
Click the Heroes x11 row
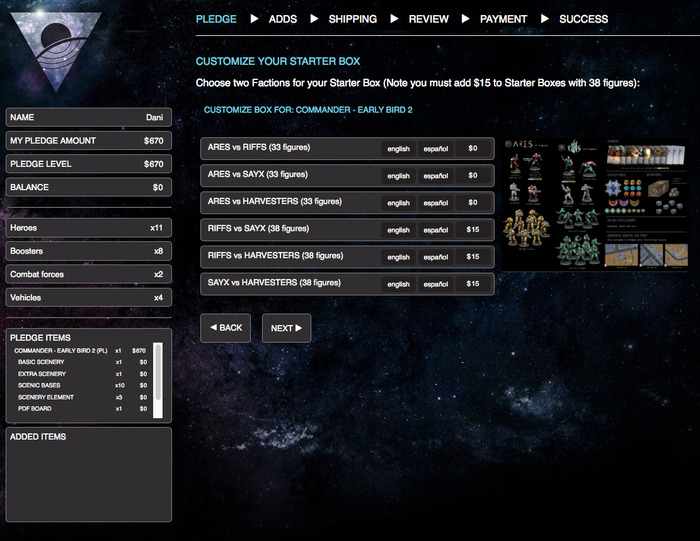click(88, 228)
